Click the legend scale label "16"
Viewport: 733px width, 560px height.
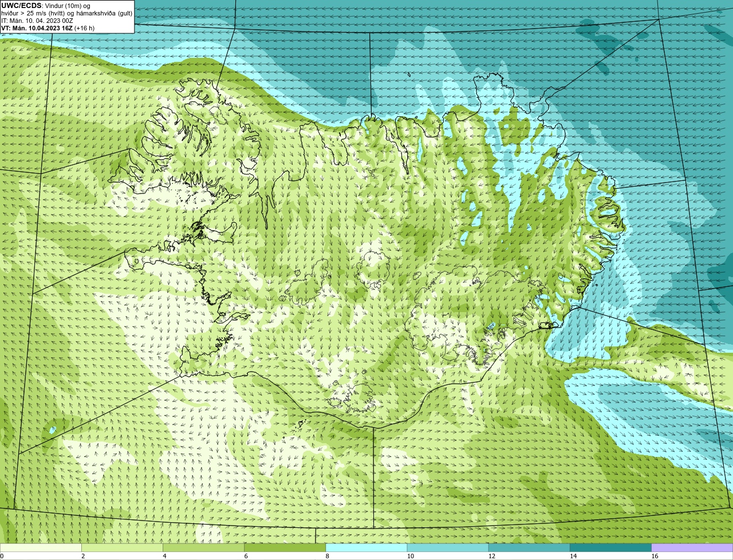[x=655, y=556]
